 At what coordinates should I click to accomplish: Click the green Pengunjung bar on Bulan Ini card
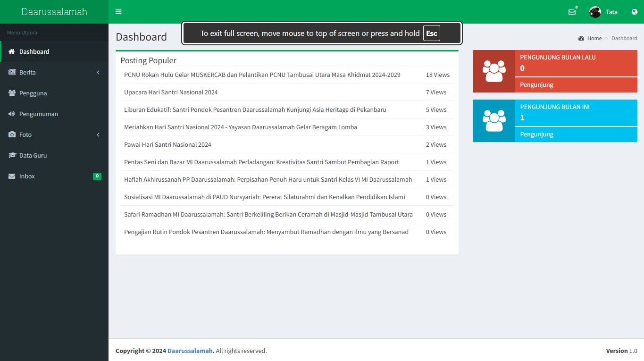coord(536,134)
